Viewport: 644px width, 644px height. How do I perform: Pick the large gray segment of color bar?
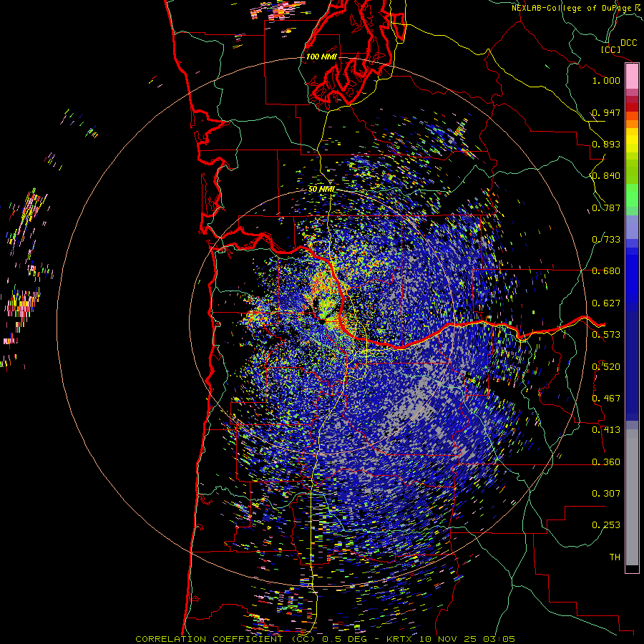(x=632, y=497)
